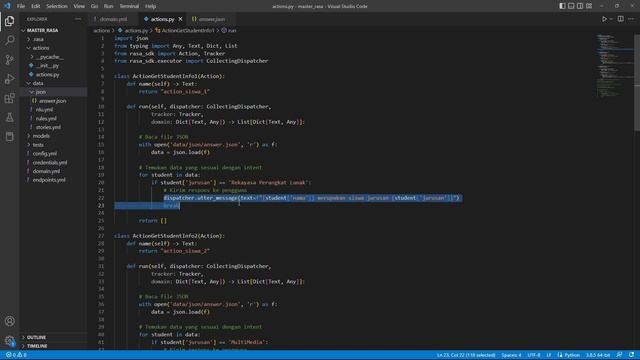Open the run button dropdown arrow
640x360 pixels.
tap(611, 19)
